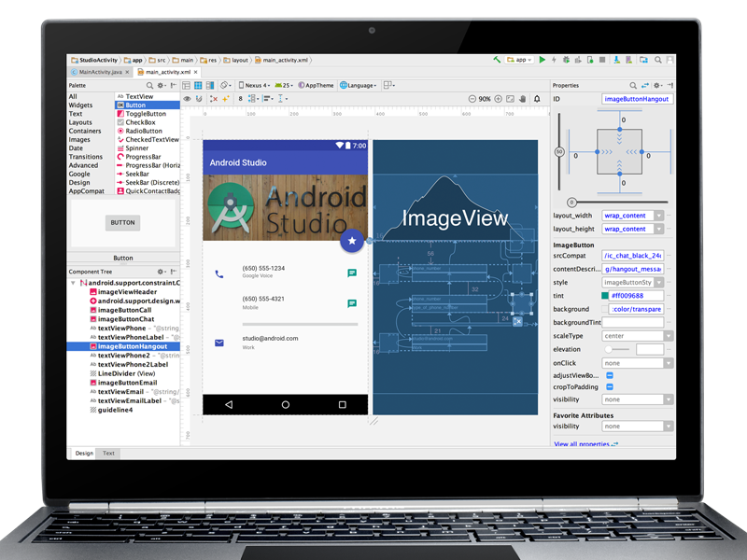Open the app run configuration dropdown
747x560 pixels.
[519, 60]
